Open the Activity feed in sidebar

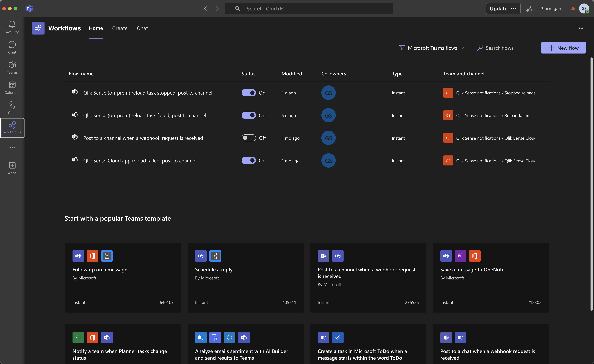pyautogui.click(x=12, y=27)
